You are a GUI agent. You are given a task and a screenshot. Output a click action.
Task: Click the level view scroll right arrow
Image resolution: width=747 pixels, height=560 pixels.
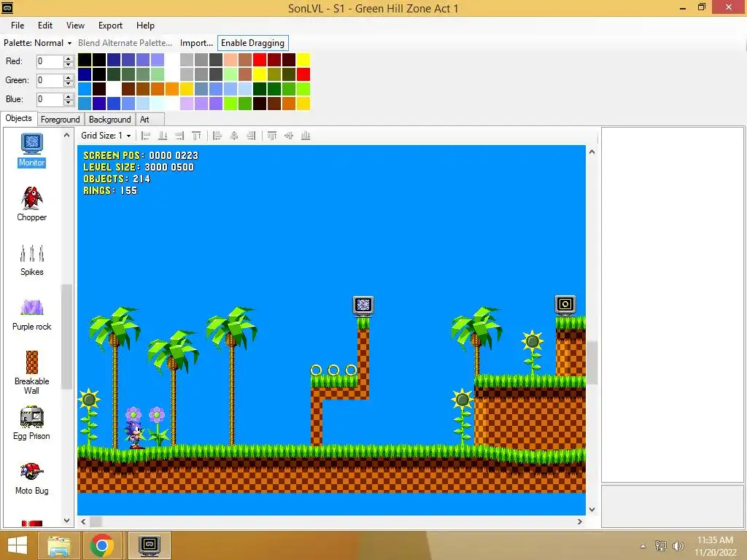point(580,522)
